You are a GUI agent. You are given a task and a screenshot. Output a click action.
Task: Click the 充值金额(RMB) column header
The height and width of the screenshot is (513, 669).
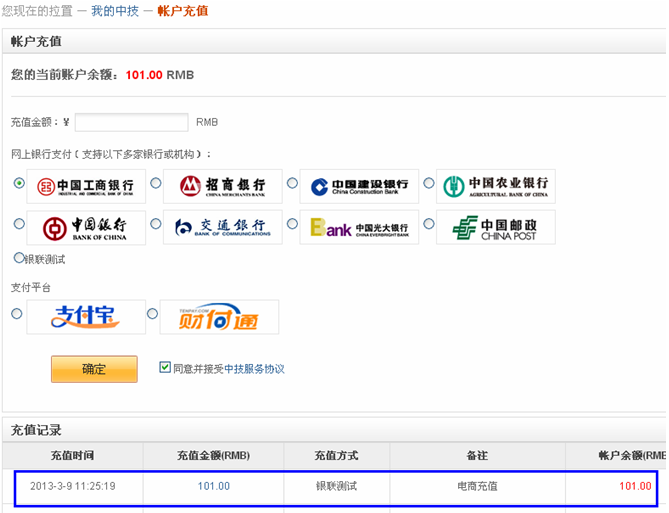tap(213, 455)
